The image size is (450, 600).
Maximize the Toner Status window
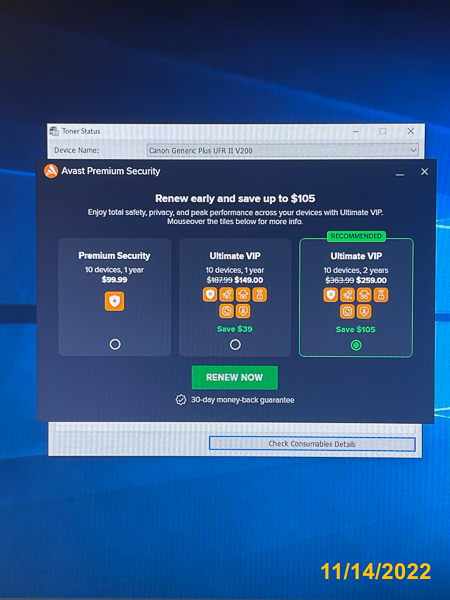[x=383, y=131]
